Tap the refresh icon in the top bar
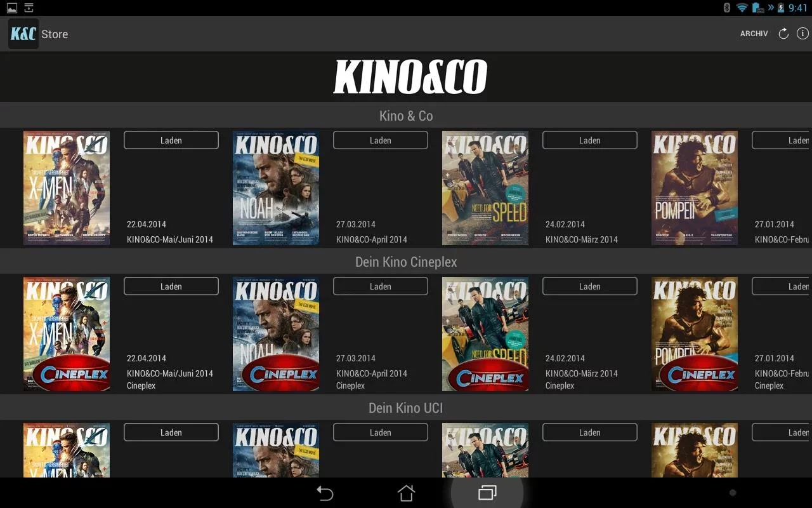 pyautogui.click(x=783, y=34)
